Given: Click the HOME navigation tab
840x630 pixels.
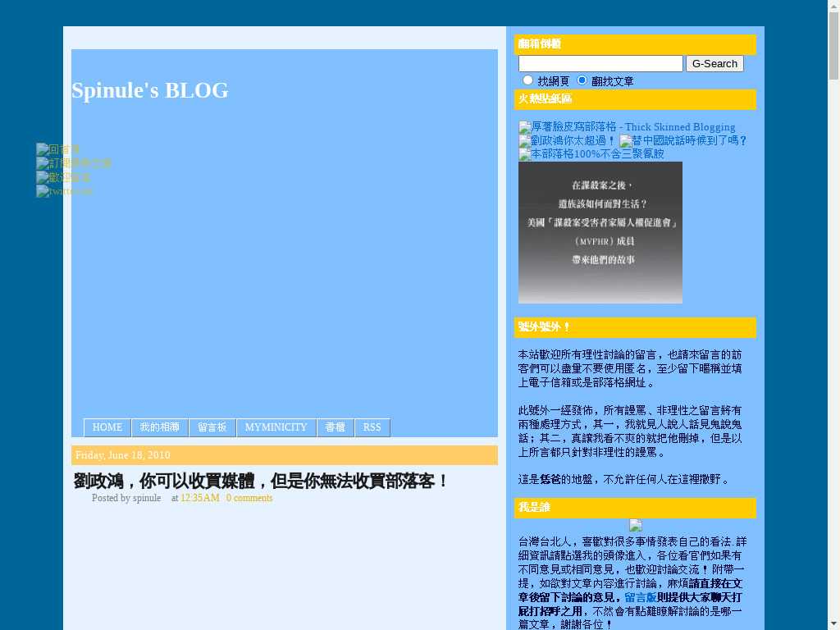Looking at the screenshot, I should [107, 427].
